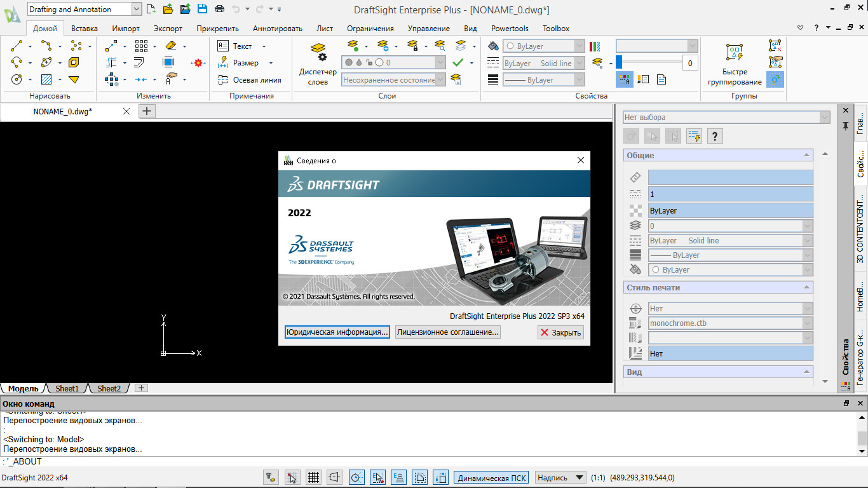Click the Юридическая информация button
868x488 pixels.
click(x=337, y=332)
